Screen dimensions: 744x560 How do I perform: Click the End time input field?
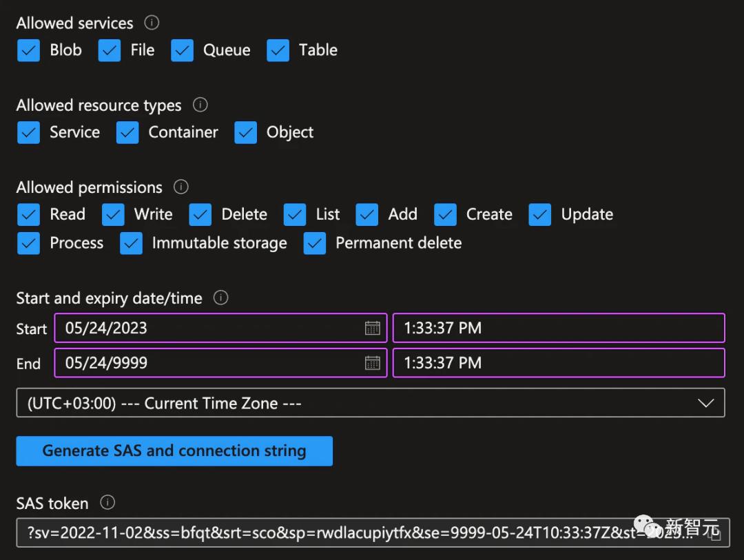click(558, 363)
